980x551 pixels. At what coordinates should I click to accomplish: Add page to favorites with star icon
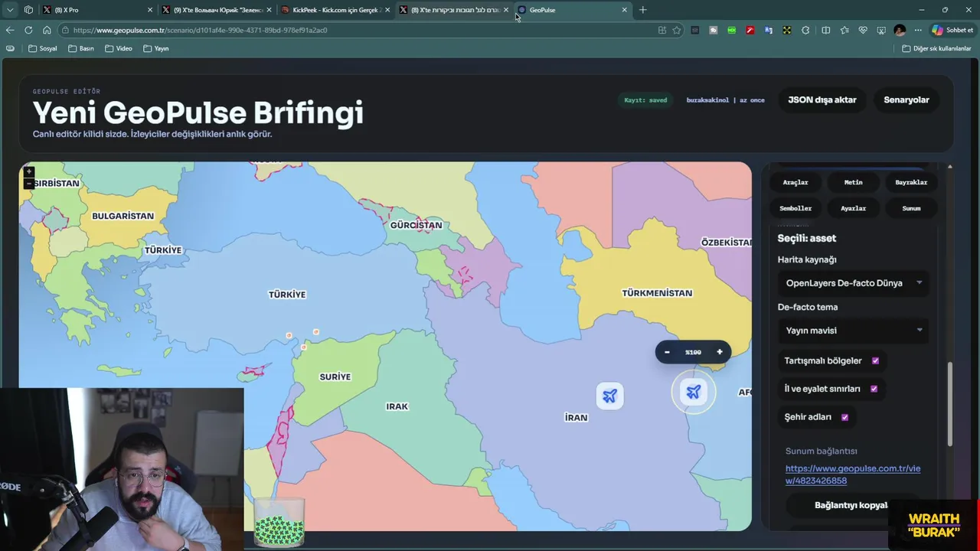(677, 30)
